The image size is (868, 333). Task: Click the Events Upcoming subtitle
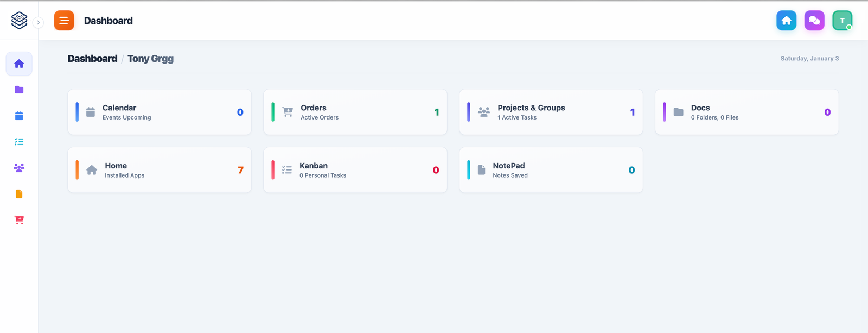point(127,117)
